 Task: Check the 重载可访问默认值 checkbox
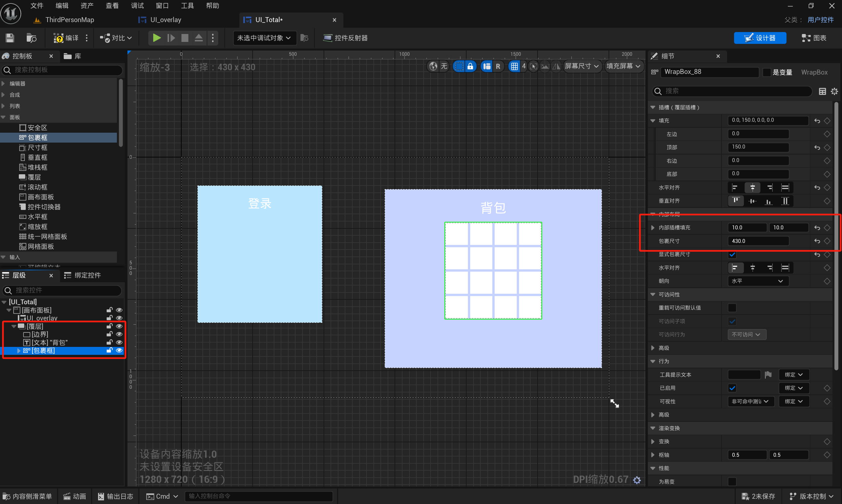point(732,308)
